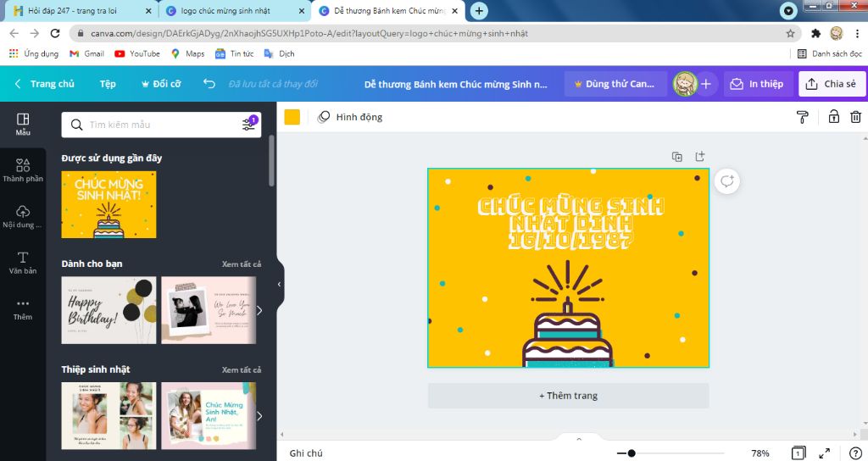This screenshot has height=461, width=868.
Task: Open the Gmail bookmark
Action: [87, 53]
